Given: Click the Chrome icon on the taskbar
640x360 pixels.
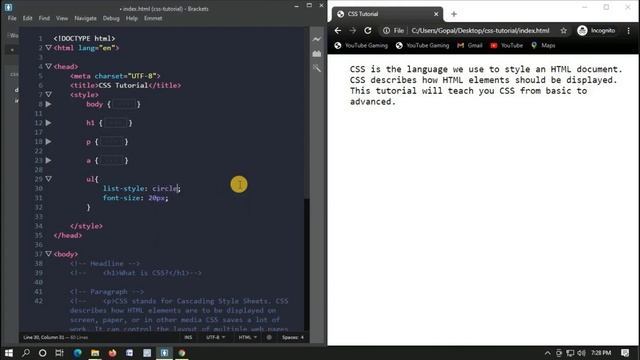Looking at the screenshot, I should click(182, 353).
